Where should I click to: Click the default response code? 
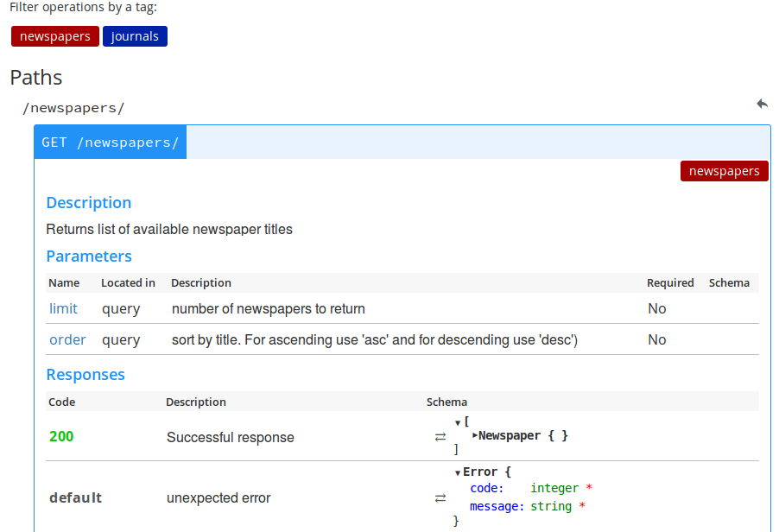click(75, 497)
